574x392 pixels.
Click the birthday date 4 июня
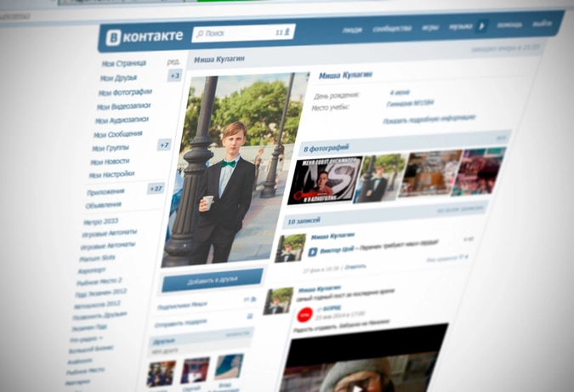click(x=400, y=92)
